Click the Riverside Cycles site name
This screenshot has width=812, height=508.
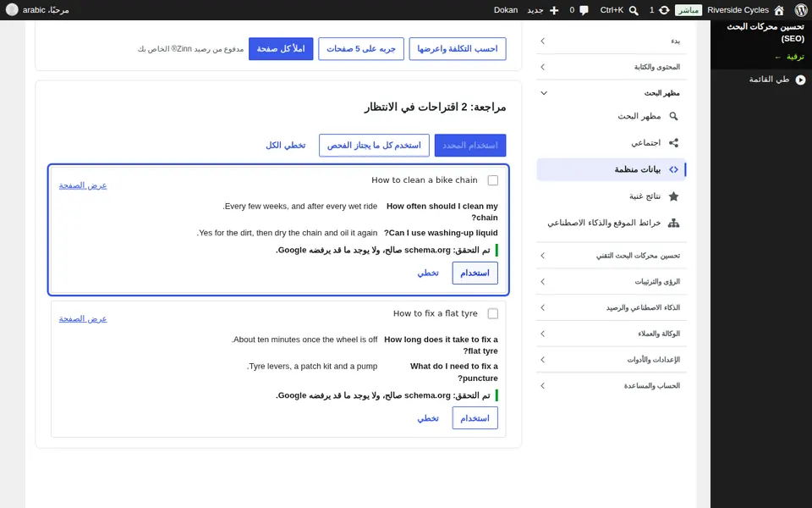pyautogui.click(x=738, y=10)
